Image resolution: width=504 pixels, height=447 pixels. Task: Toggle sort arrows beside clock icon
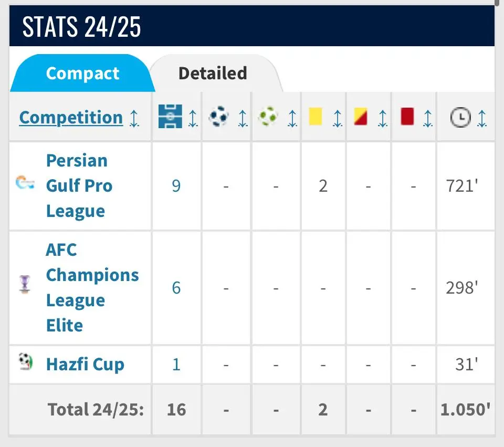tap(482, 118)
